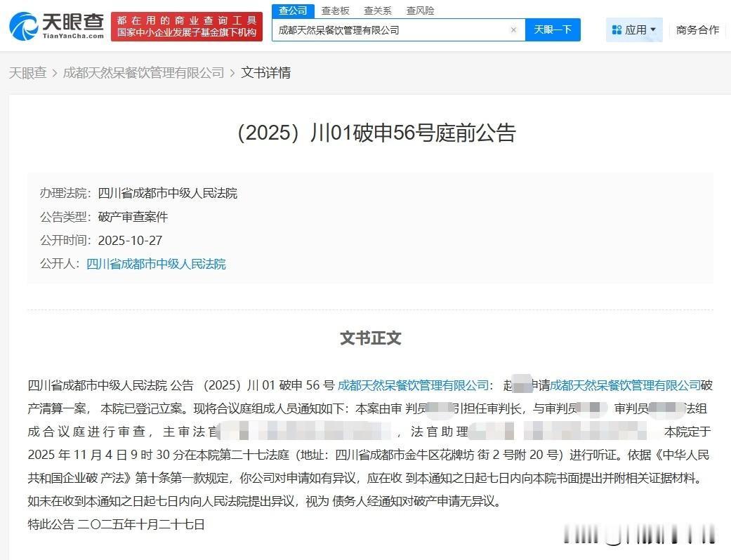
Task: Click the 办理法院 value 四川省成都市中级人民法院
Action: [167, 194]
